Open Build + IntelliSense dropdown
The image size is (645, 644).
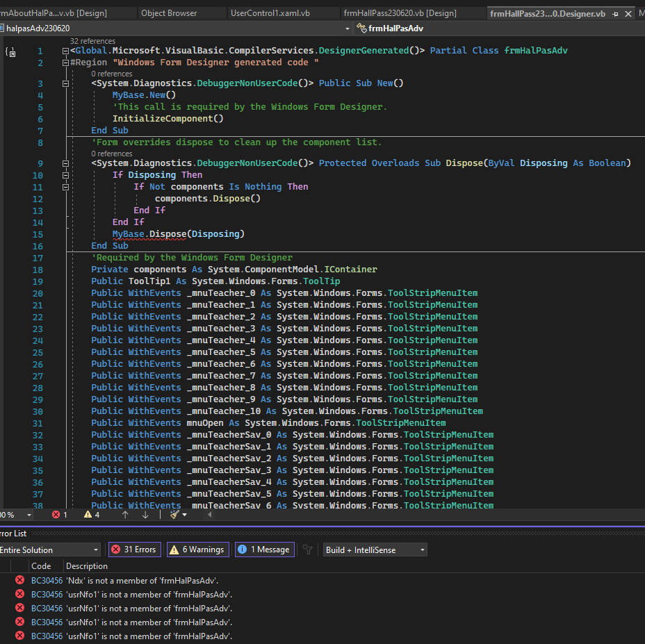pyautogui.click(x=375, y=550)
